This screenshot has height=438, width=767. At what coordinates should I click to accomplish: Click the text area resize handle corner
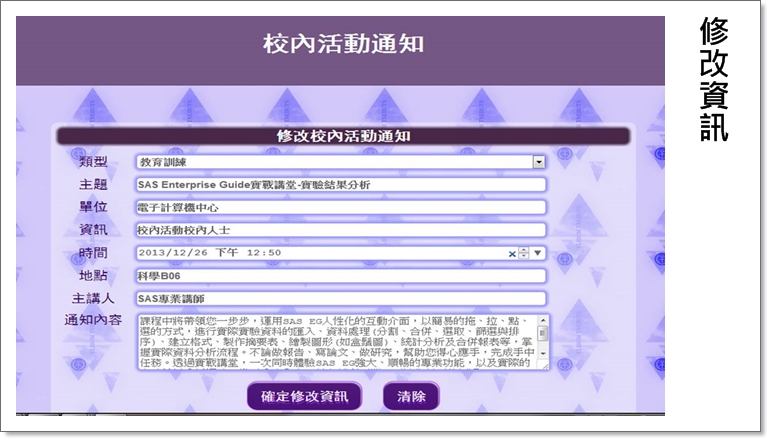click(x=544, y=365)
